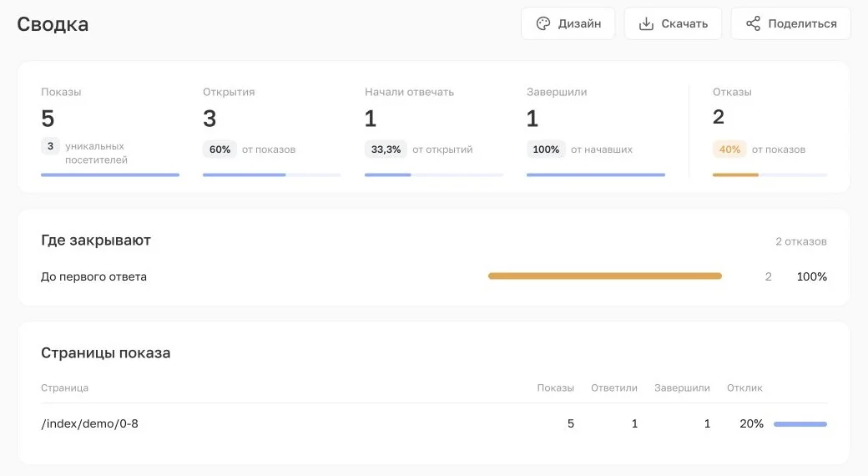The height and width of the screenshot is (476, 868).
Task: Click the Отклик column header
Action: (744, 387)
